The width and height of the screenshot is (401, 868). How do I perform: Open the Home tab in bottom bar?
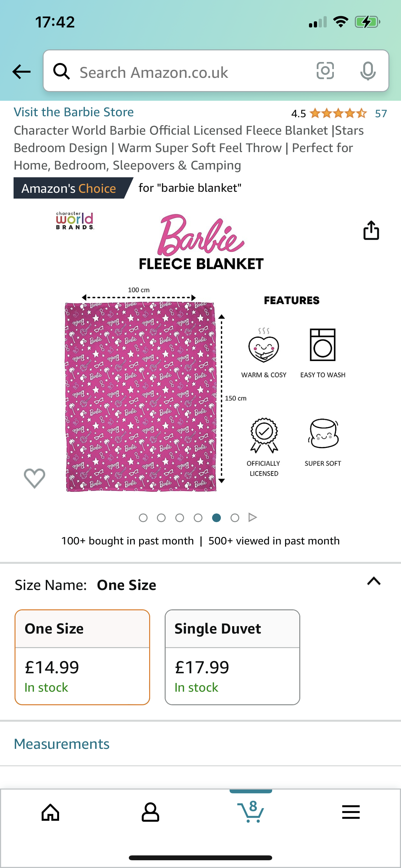point(50,812)
